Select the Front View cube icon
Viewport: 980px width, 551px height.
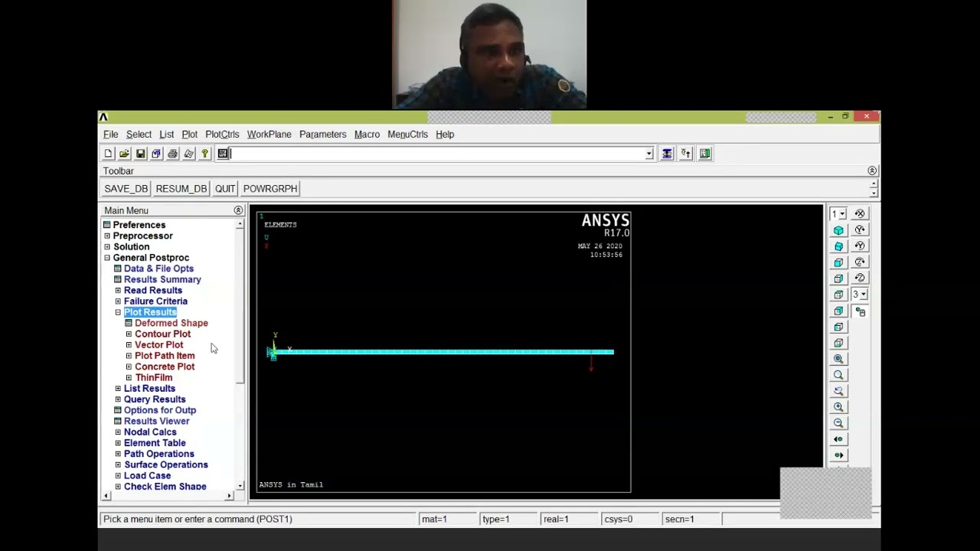pos(838,262)
